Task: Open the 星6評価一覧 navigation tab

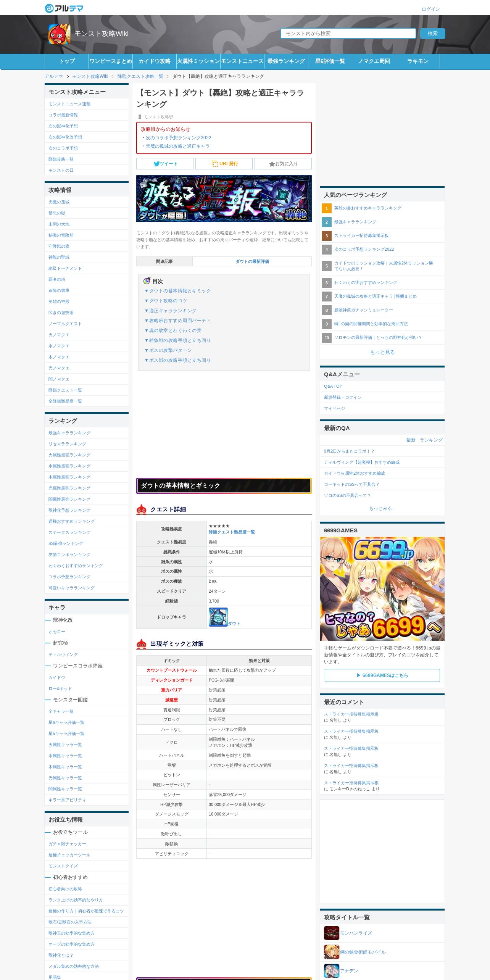Action: coord(330,61)
